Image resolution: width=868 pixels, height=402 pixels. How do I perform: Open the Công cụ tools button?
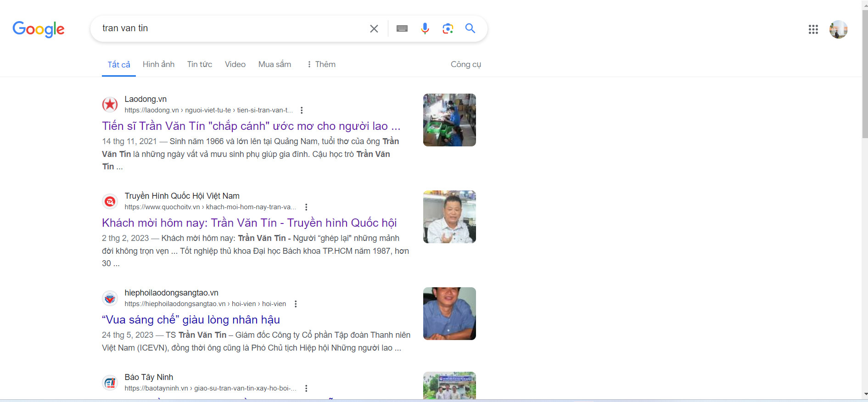click(465, 64)
